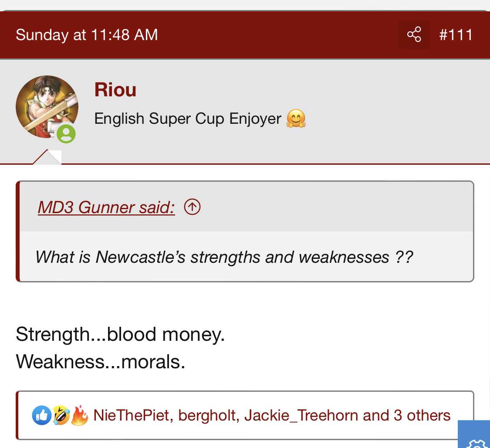Click the fire reaction icon
This screenshot has width=490, height=448.
point(79,415)
